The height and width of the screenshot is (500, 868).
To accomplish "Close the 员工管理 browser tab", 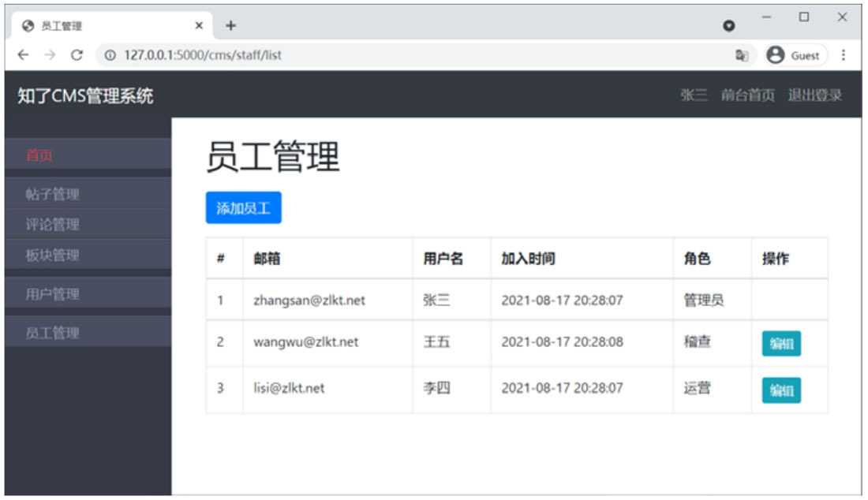I will (x=200, y=25).
